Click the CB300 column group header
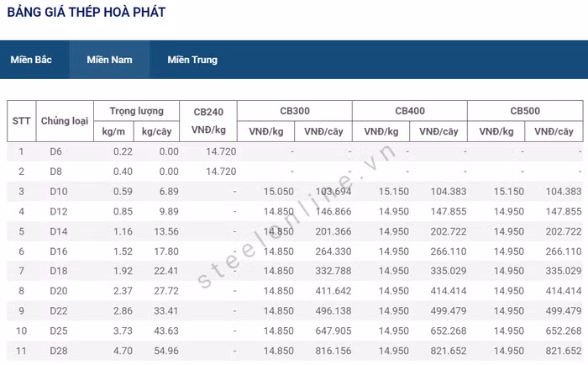This screenshot has height=365, width=588. (294, 111)
